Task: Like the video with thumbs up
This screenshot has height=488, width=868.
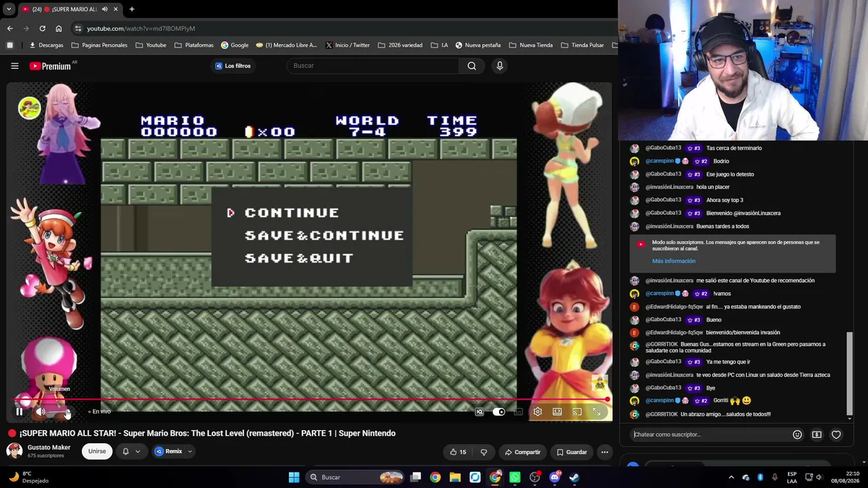Action: click(458, 452)
